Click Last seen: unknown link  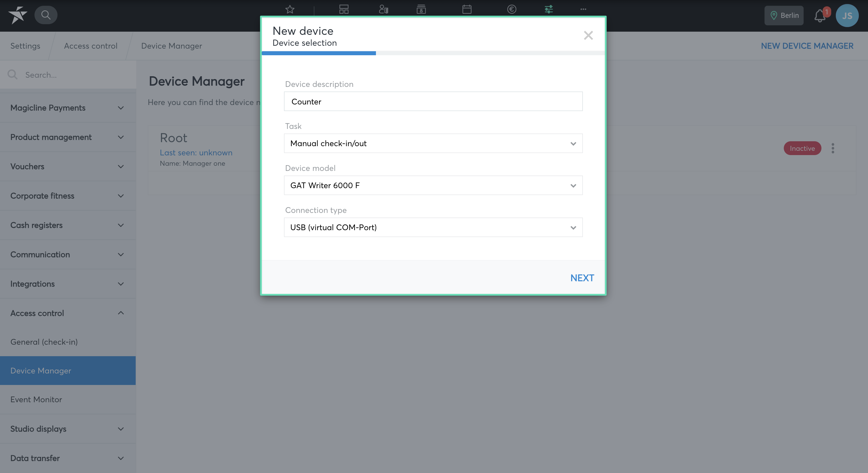196,153
